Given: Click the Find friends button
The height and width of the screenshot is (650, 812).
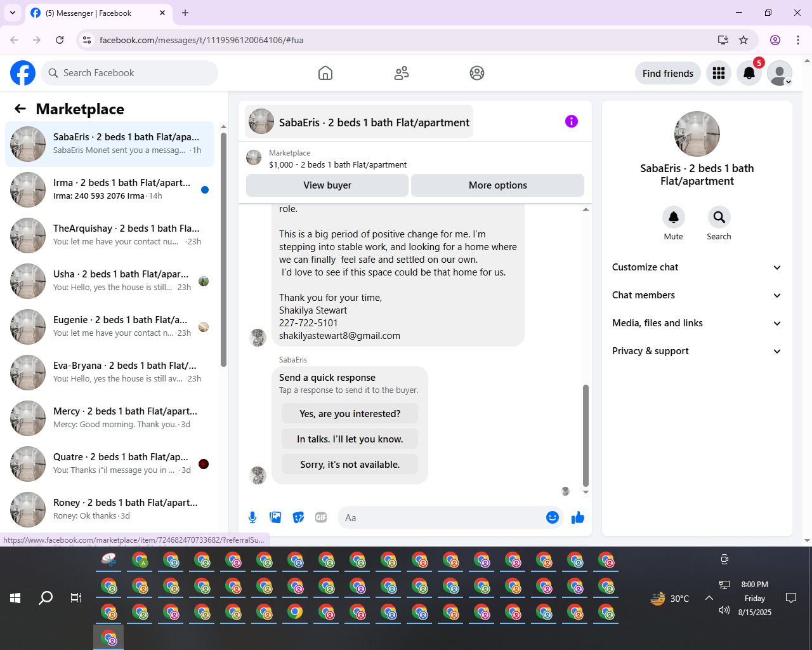Looking at the screenshot, I should [668, 73].
